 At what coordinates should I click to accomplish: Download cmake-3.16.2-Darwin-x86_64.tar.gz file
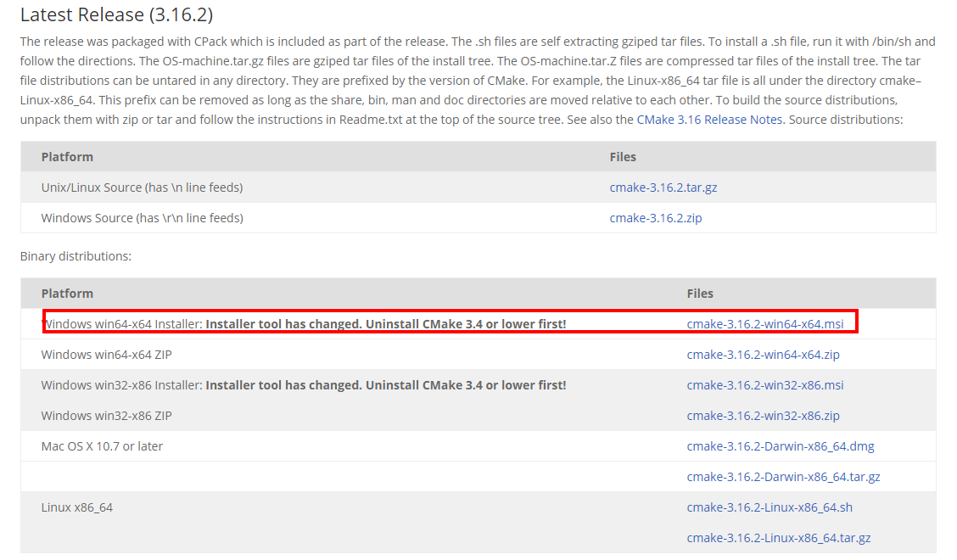click(x=783, y=477)
